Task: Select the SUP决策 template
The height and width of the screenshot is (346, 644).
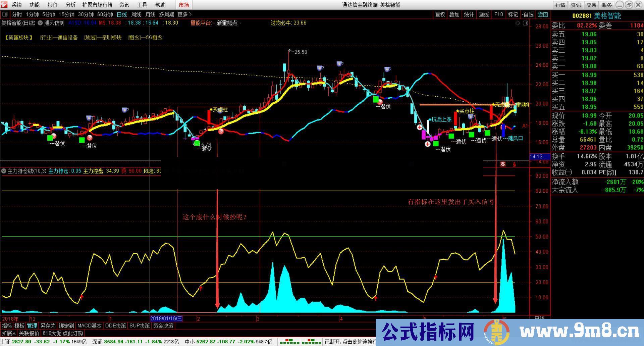Action: coord(140,326)
